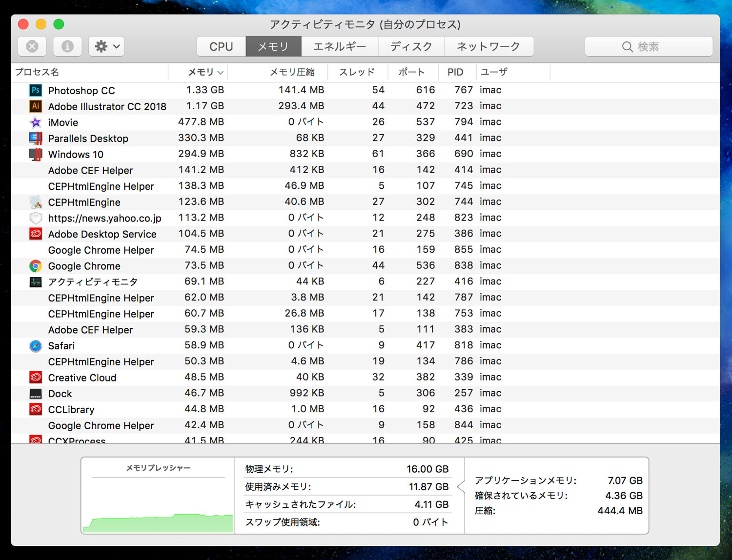Select the iMovie process name
Viewport: 732px width, 560px height.
click(63, 122)
